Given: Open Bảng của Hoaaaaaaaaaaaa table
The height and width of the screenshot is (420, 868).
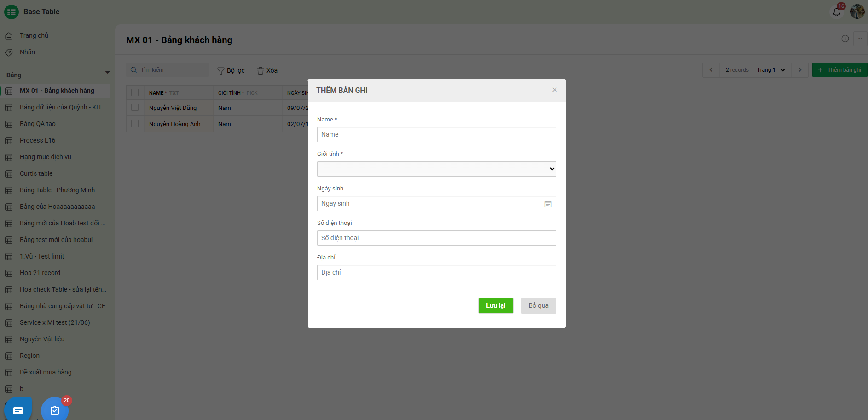Looking at the screenshot, I should 57,207.
